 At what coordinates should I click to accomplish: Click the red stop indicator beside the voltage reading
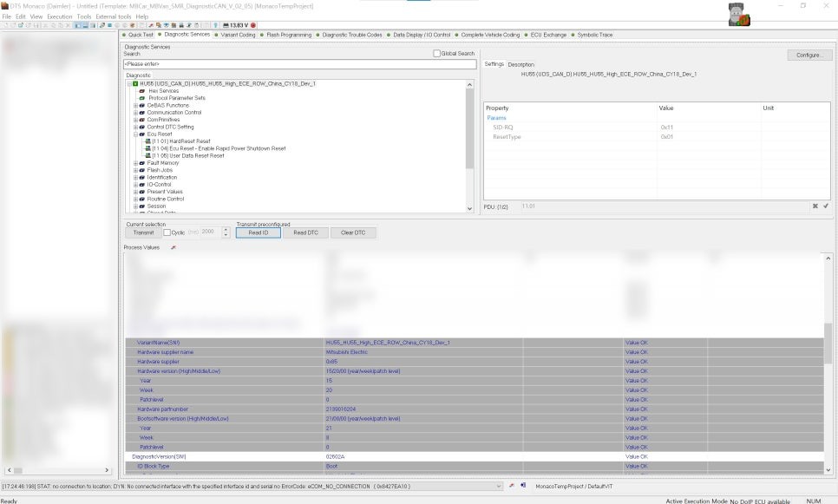pos(253,25)
